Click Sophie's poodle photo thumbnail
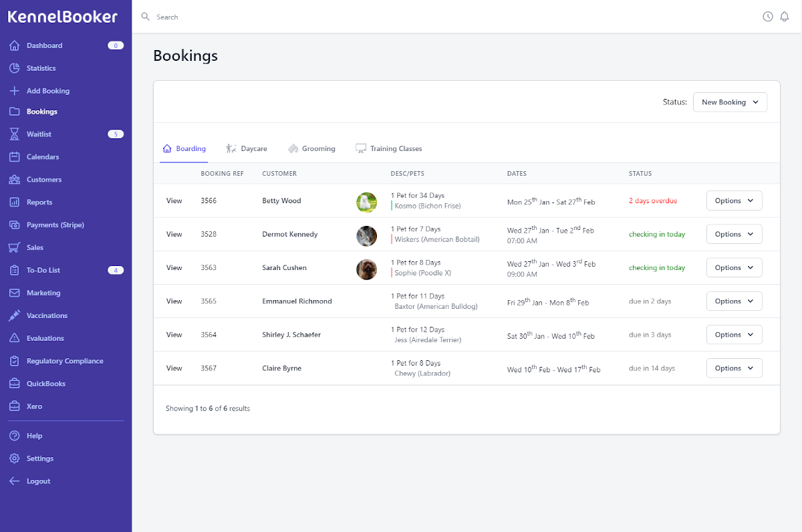Image resolution: width=802 pixels, height=532 pixels. tap(366, 269)
